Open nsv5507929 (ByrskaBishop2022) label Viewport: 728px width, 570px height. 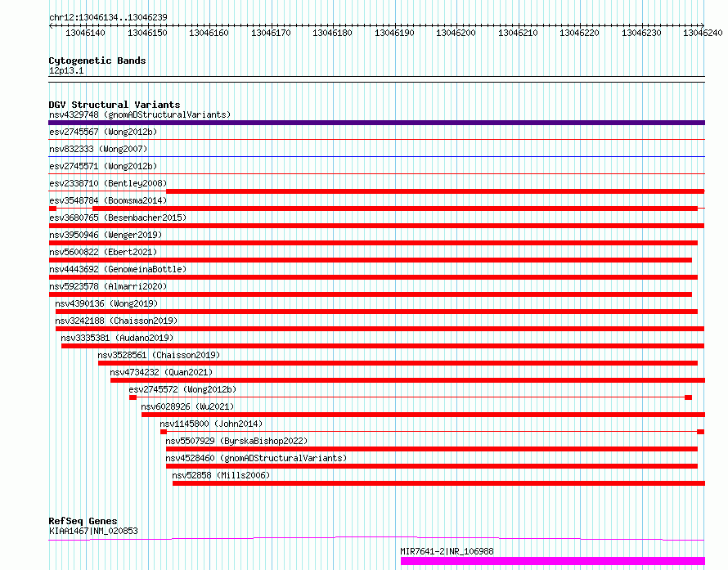[236, 441]
